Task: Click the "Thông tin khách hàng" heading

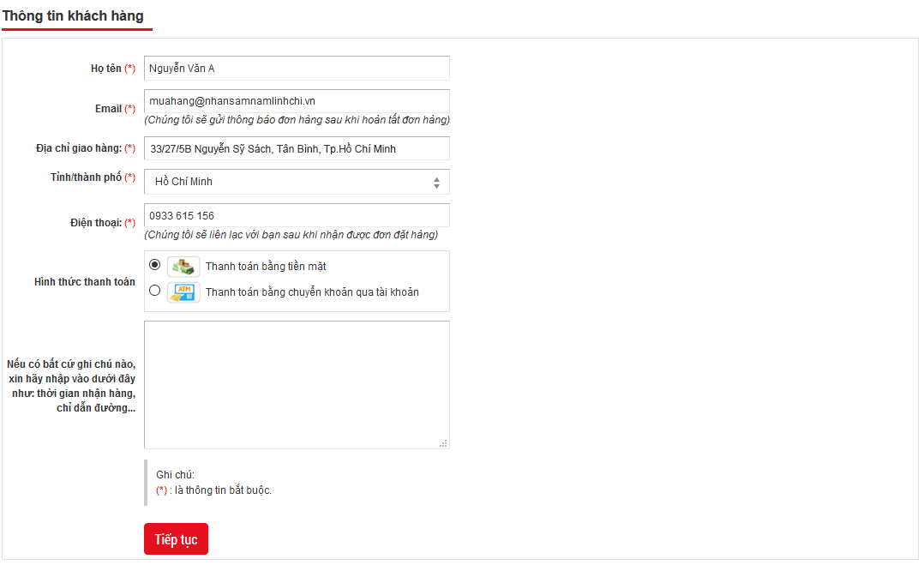Action: 73,16
